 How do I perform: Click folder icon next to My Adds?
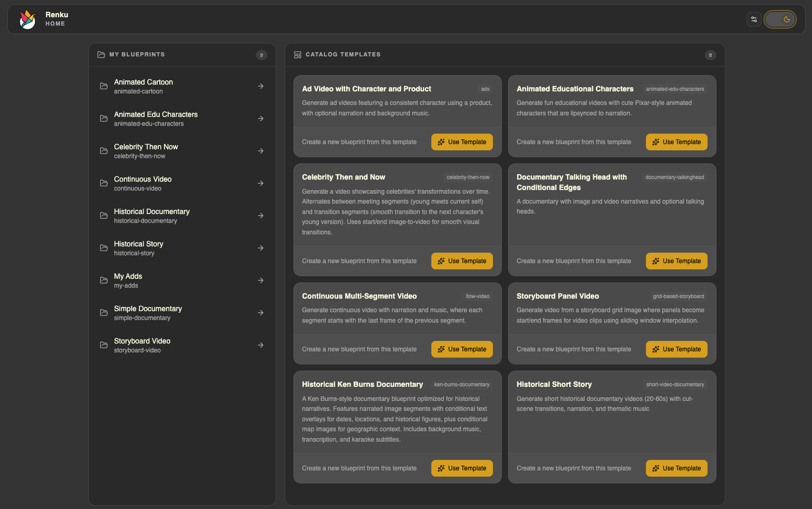104,280
